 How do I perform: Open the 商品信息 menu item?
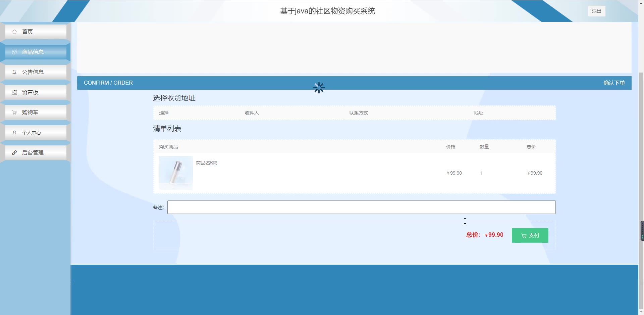coord(36,52)
